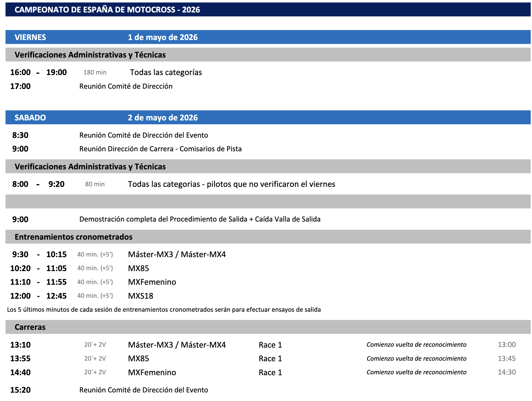The height and width of the screenshot is (401, 532).
Task: Select the note about los 5 últimos minutos
Action: [164, 310]
